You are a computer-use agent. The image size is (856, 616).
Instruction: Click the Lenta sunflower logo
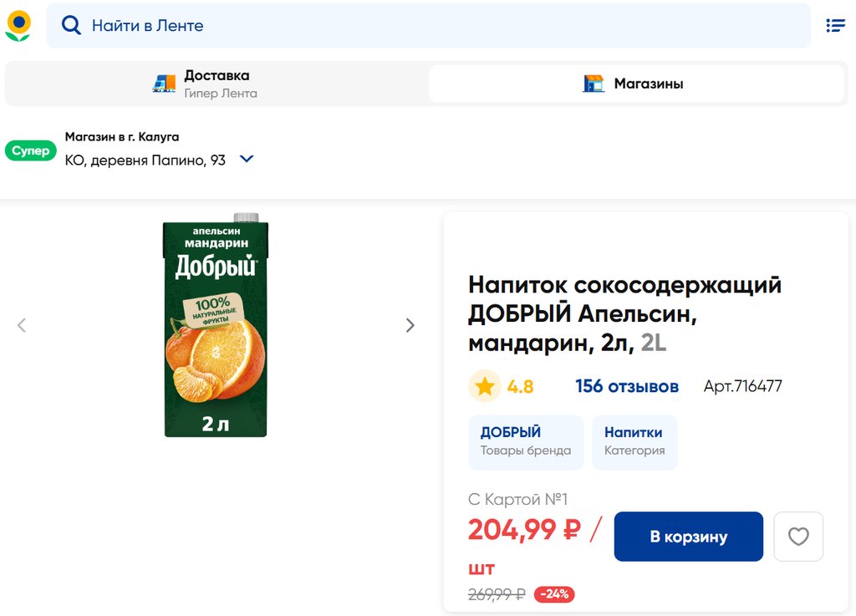coord(18,25)
